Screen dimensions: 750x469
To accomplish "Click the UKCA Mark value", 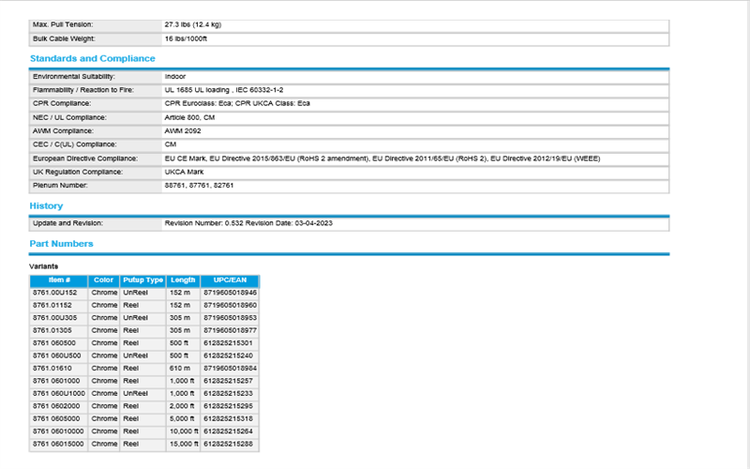I will (183, 172).
